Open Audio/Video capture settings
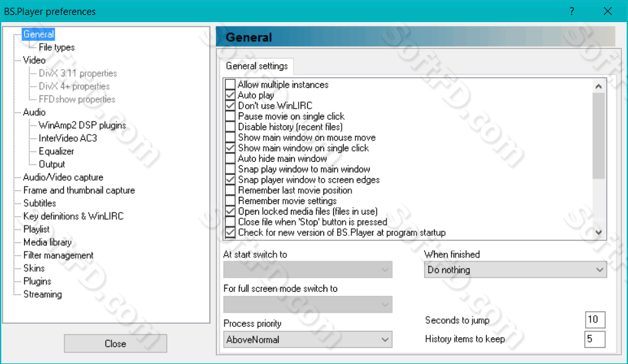The width and height of the screenshot is (628, 364). point(63,177)
